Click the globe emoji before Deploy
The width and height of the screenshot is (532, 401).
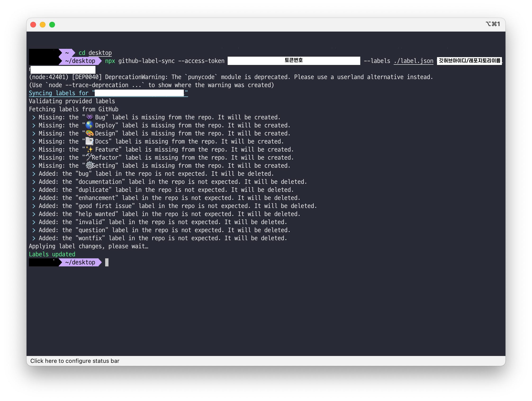point(90,125)
